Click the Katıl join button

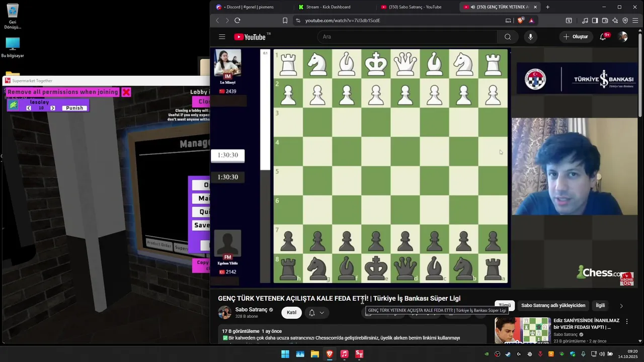point(291,313)
